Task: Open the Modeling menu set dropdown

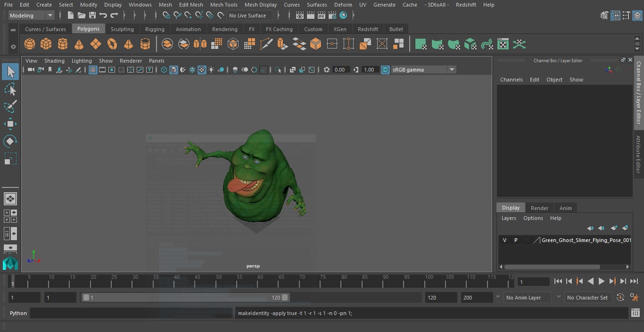Action: coord(32,16)
